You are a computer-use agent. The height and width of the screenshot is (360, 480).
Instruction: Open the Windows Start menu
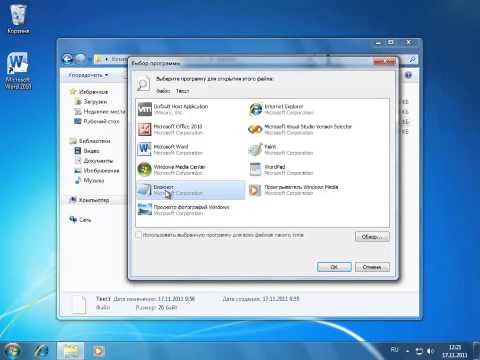click(x=13, y=351)
